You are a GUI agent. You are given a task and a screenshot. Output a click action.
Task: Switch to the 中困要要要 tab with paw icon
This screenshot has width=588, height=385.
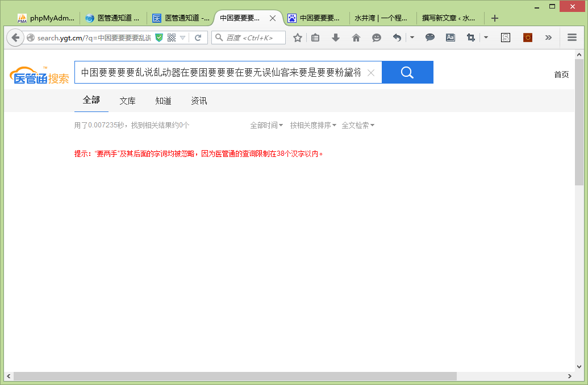(x=314, y=18)
